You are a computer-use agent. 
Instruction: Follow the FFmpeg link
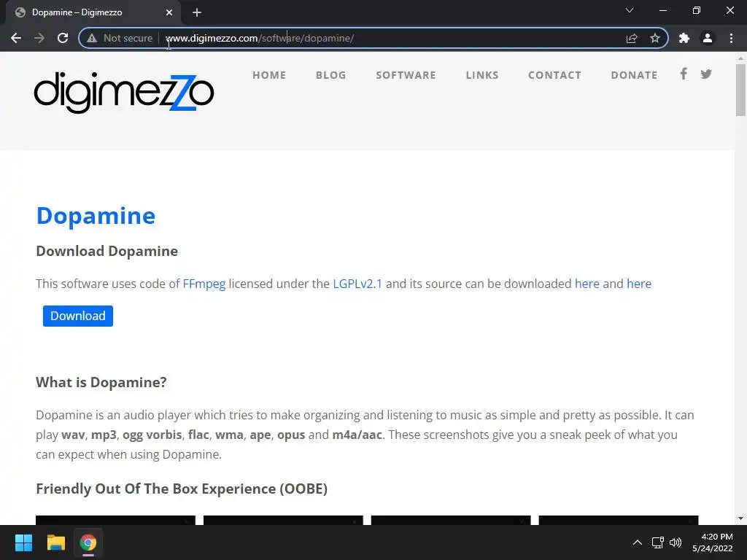point(204,284)
